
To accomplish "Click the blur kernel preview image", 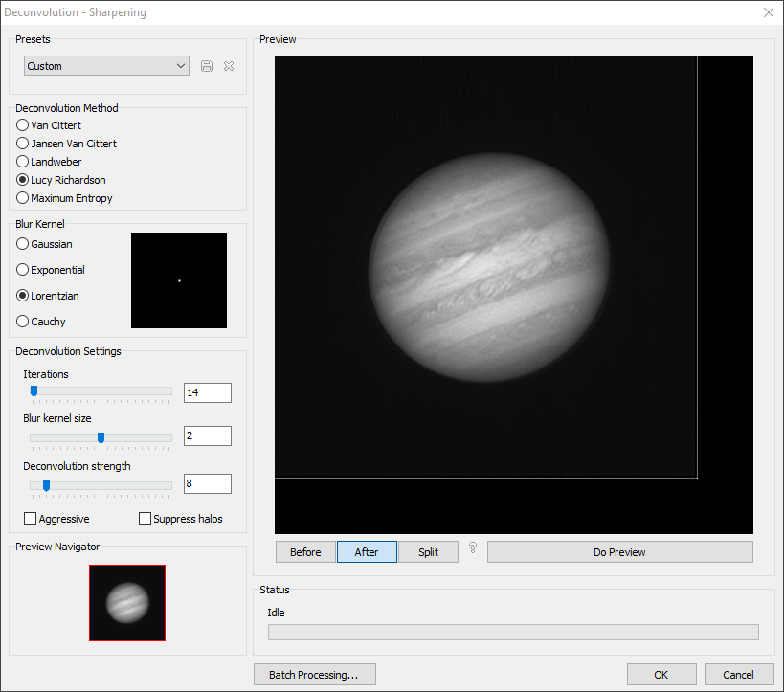I will tap(179, 280).
